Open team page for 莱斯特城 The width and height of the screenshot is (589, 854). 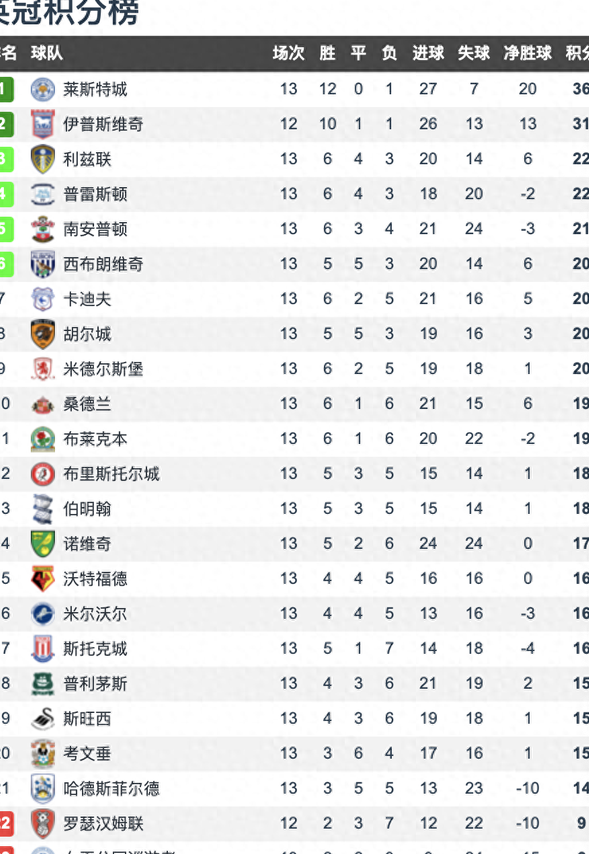tap(95, 89)
